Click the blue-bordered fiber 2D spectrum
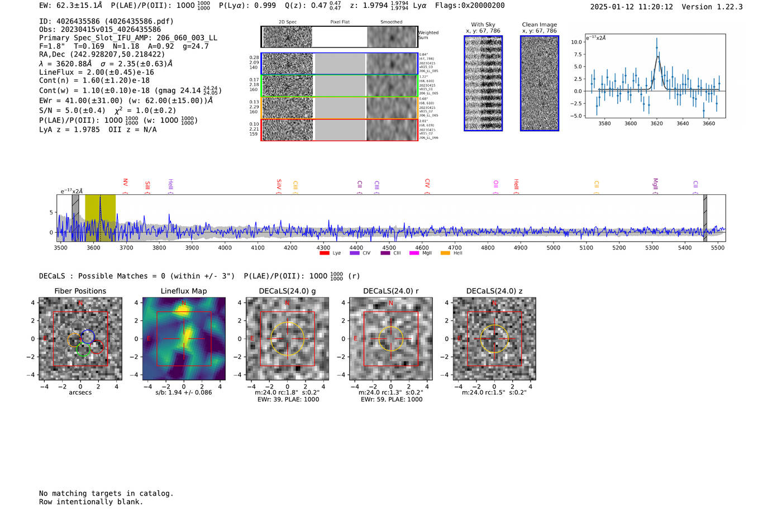Viewport: 782px width, 532px height. pyautogui.click(x=340, y=64)
